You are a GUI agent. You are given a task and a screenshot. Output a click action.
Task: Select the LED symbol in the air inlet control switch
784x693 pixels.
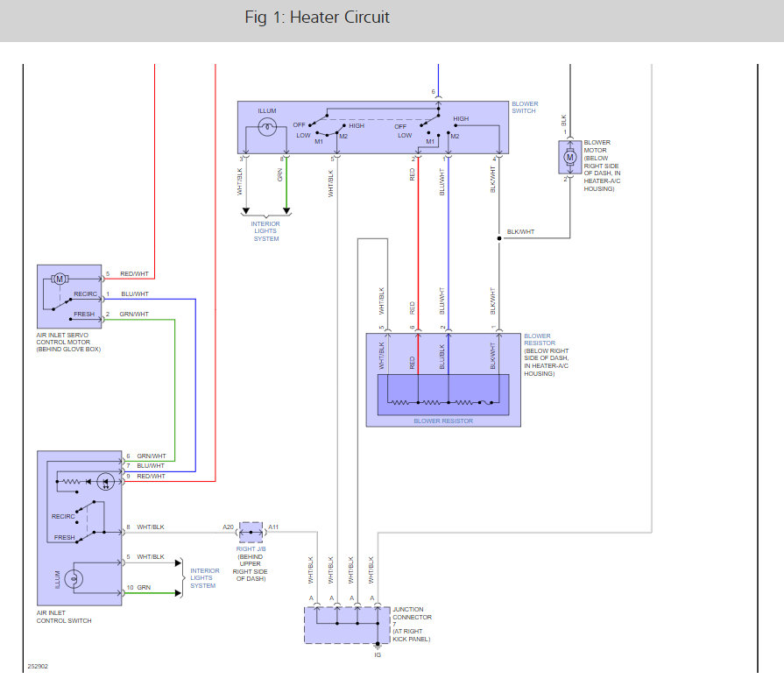pyautogui.click(x=105, y=482)
